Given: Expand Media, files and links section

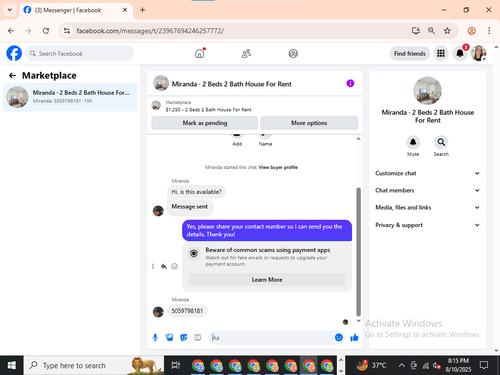Looking at the screenshot, I should pos(427,207).
